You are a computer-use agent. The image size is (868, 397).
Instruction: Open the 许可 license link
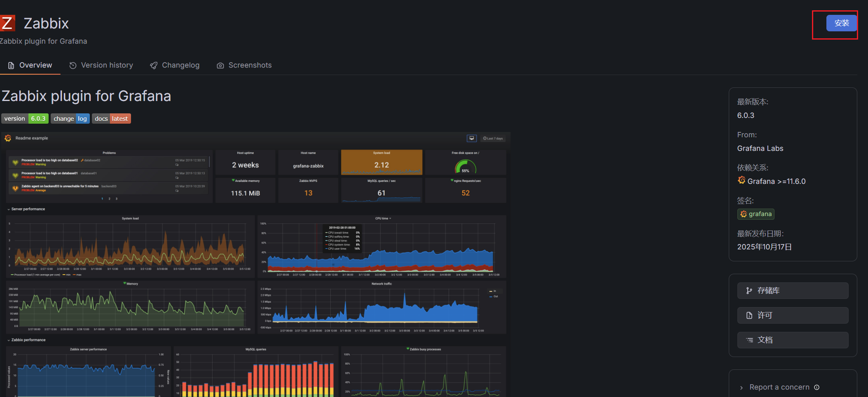792,315
